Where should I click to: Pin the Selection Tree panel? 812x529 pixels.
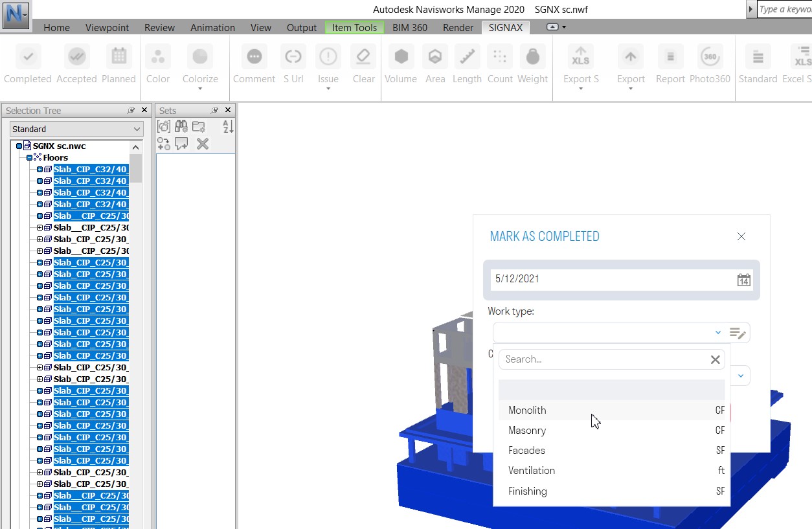[131, 111]
